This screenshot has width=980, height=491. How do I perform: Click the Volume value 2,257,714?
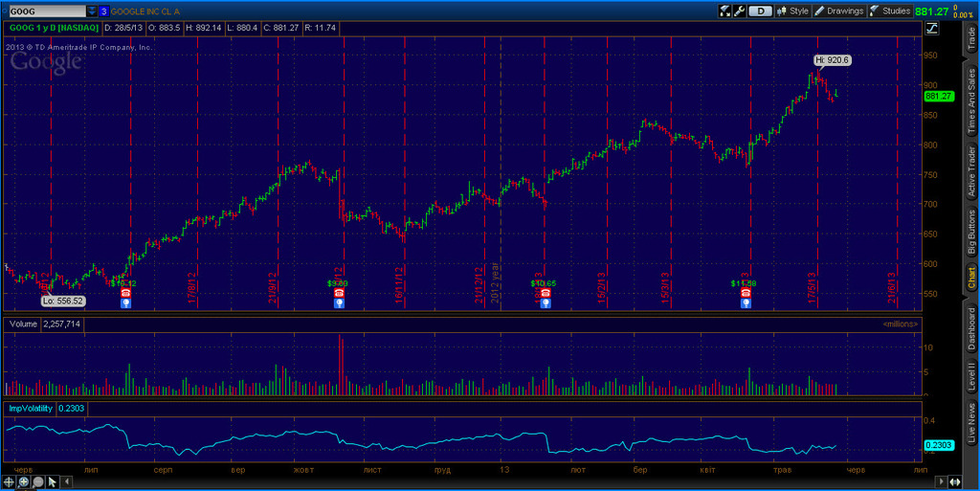tap(61, 324)
